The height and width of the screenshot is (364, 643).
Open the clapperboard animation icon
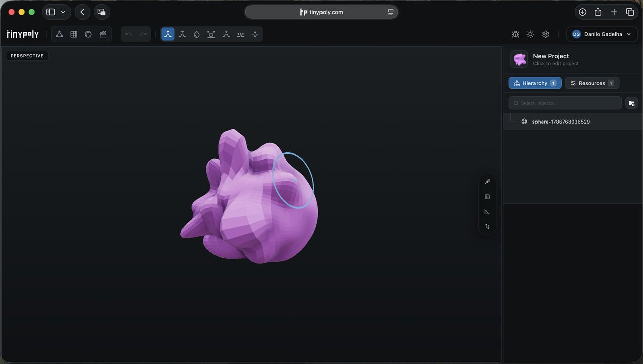click(x=103, y=34)
